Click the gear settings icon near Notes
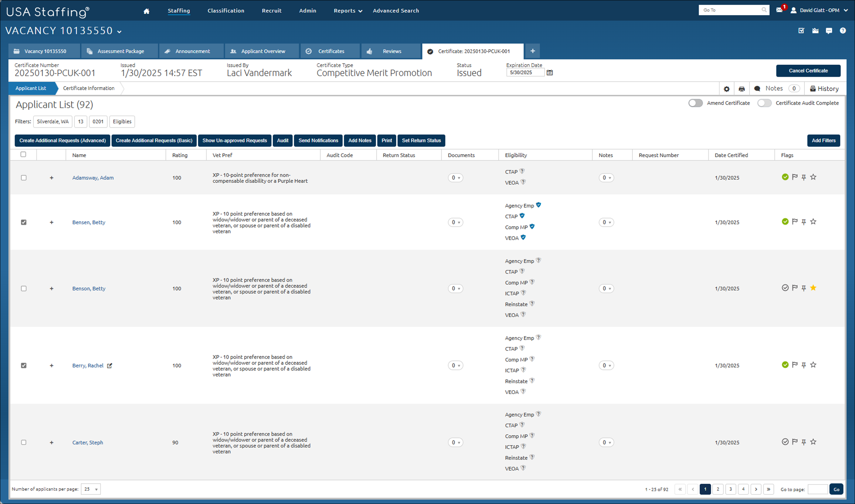Screen dimensions: 855x504 tap(727, 89)
